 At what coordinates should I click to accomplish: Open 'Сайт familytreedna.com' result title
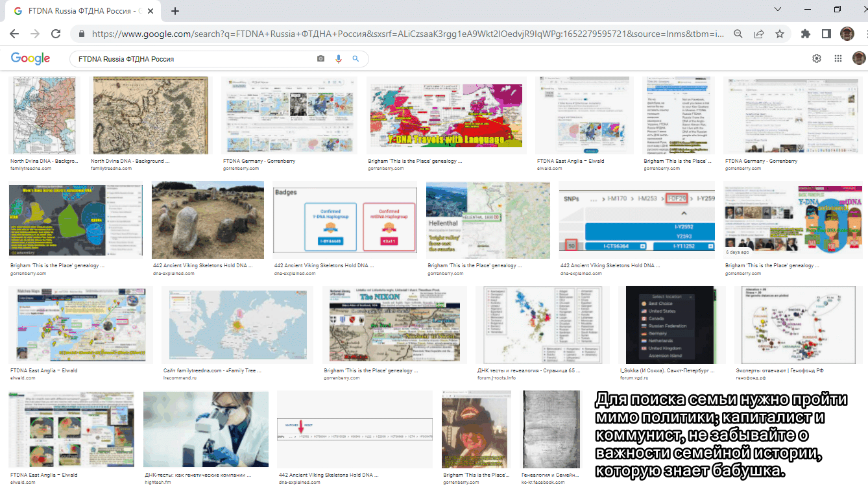pos(212,370)
